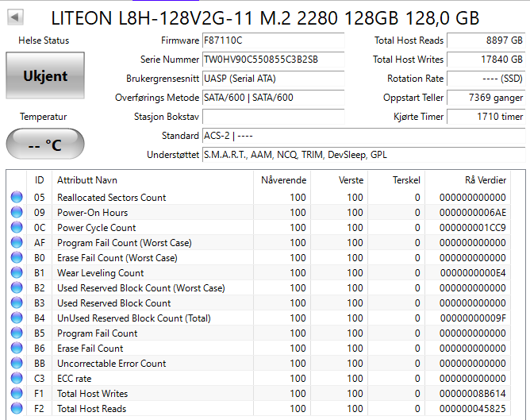Click the Standard field ACS-2

[363, 136]
